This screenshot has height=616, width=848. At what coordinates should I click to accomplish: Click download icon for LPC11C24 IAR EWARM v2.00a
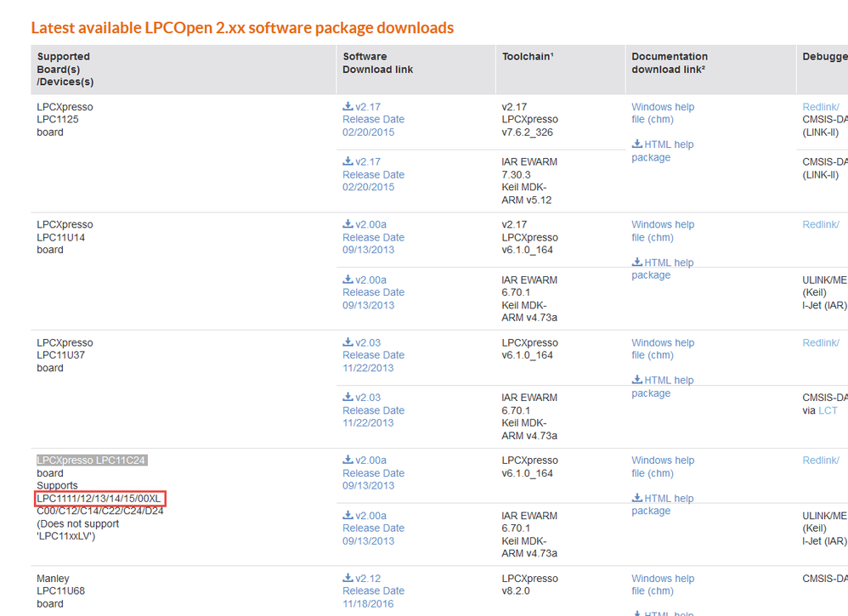[348, 515]
